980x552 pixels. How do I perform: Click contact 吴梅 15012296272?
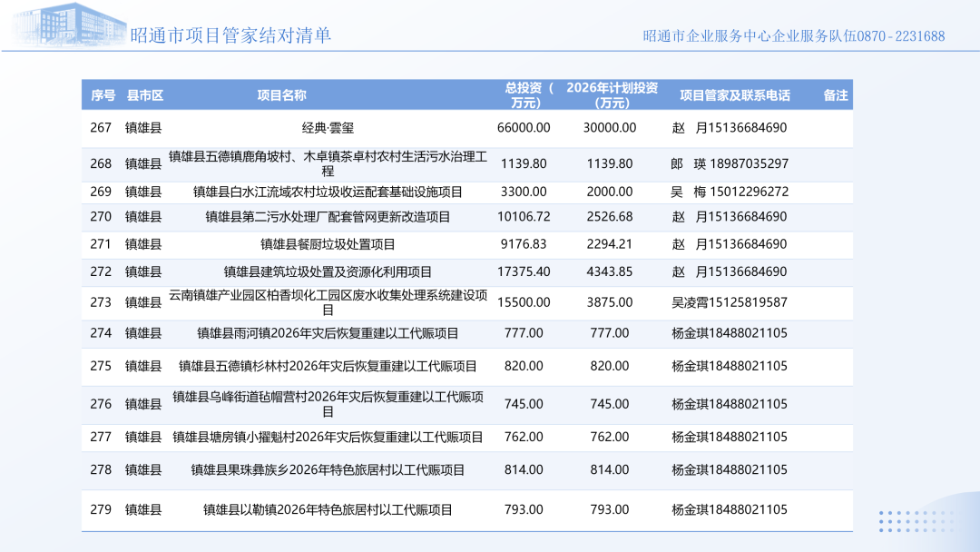[730, 192]
